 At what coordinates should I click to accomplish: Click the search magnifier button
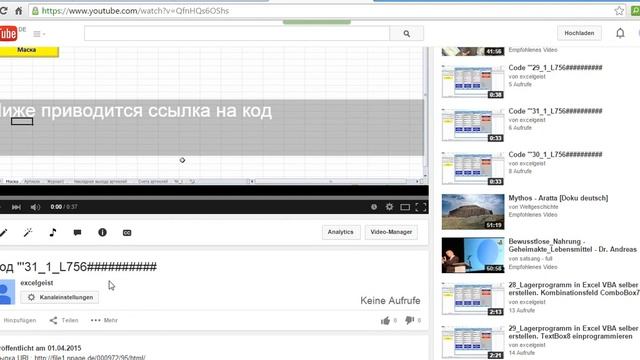pos(407,33)
